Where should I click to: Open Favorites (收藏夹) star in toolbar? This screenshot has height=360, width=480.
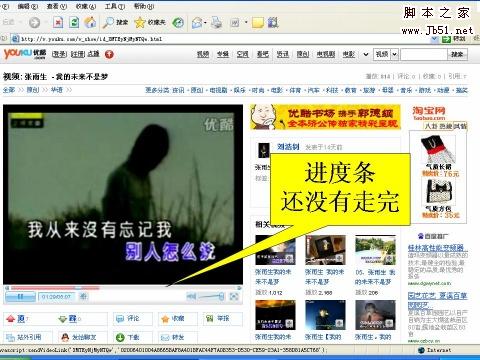tap(150, 22)
